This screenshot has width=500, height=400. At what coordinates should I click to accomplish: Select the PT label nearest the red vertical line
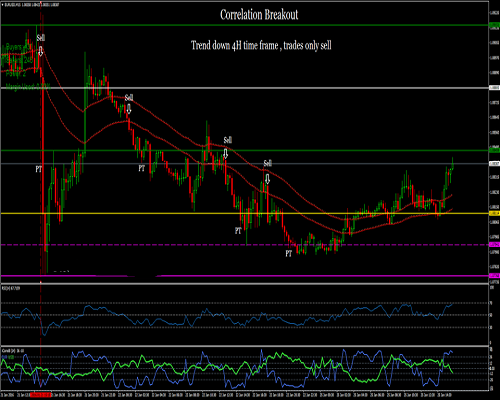(39, 169)
